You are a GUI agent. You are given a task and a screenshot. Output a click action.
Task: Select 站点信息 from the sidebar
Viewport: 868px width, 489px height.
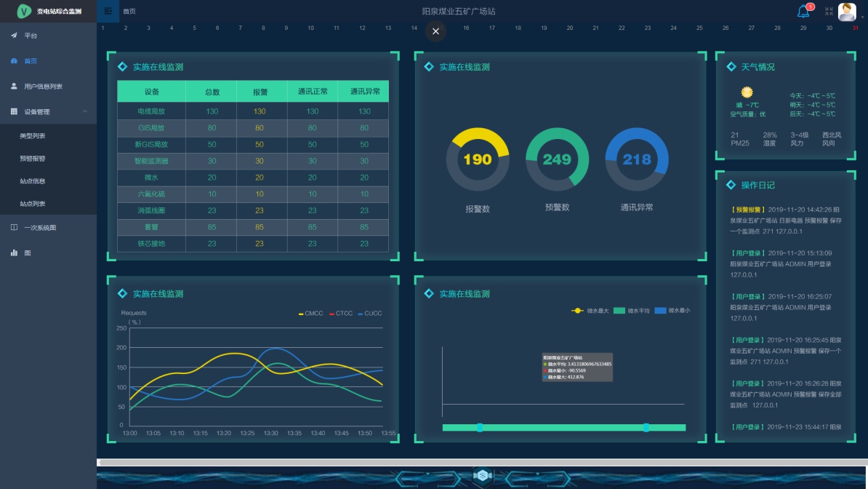33,181
